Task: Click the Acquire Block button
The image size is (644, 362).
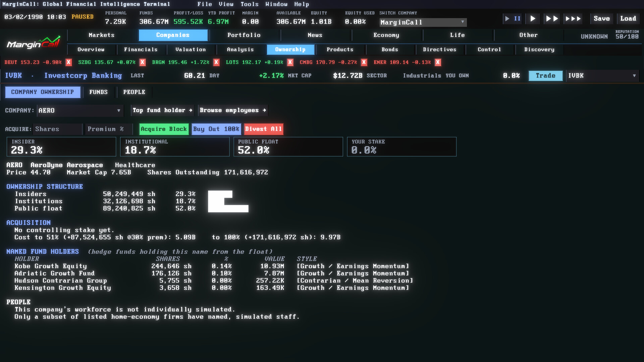Action: (164, 129)
